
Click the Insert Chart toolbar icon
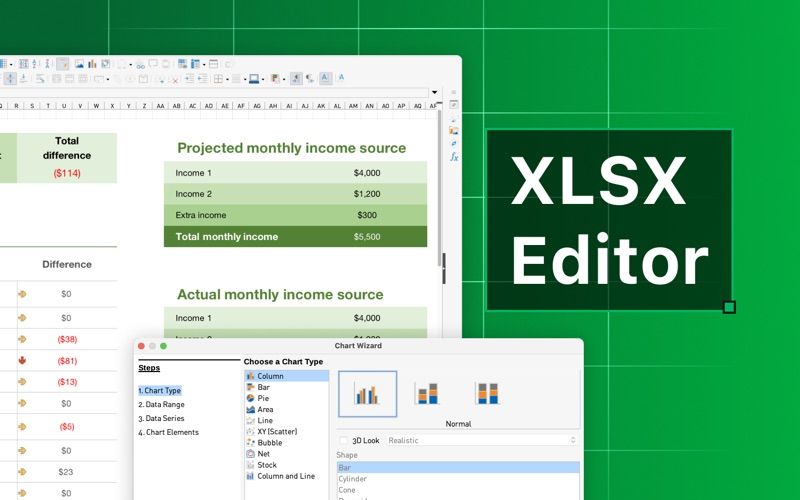[92, 64]
